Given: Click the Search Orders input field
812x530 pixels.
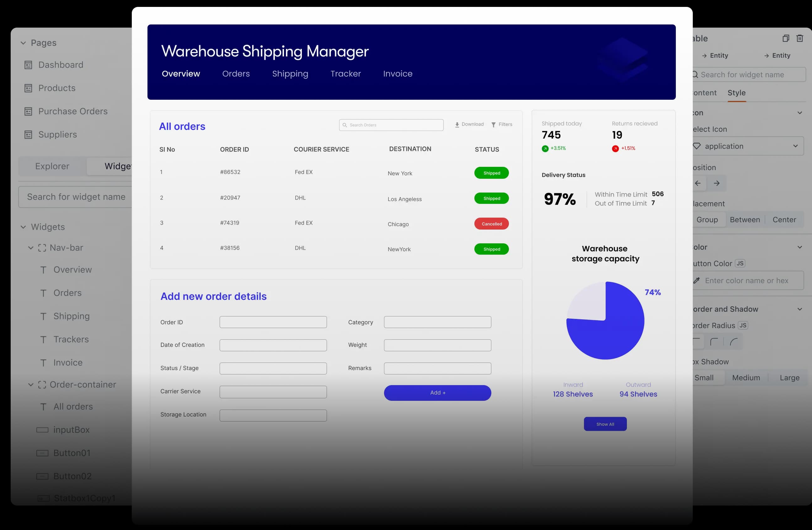Looking at the screenshot, I should click(391, 125).
